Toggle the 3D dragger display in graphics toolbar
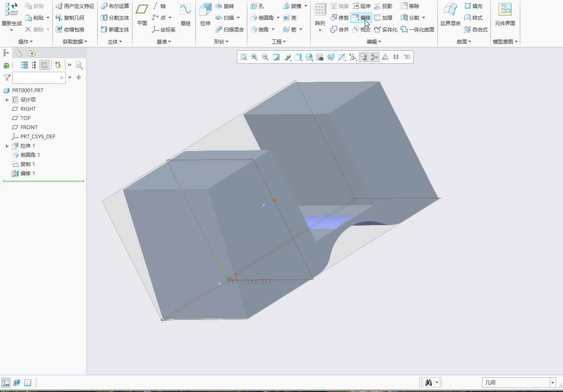The image size is (563, 392). [374, 57]
